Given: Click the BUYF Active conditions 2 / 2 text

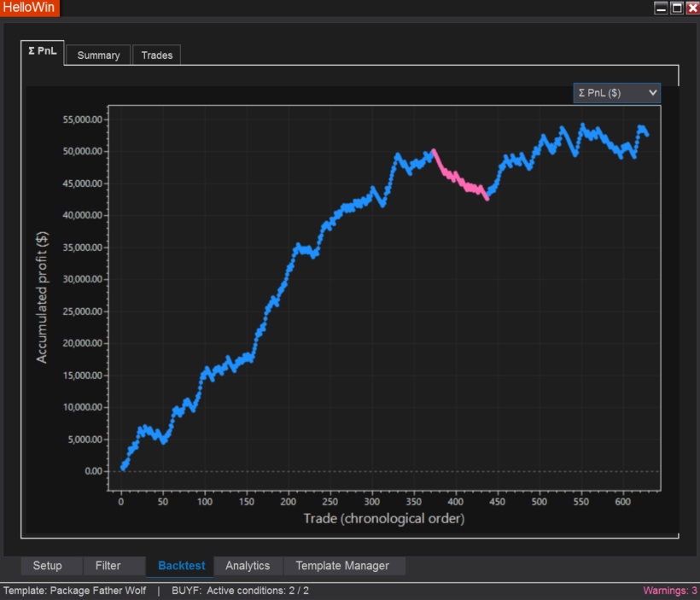Looking at the screenshot, I should (240, 591).
